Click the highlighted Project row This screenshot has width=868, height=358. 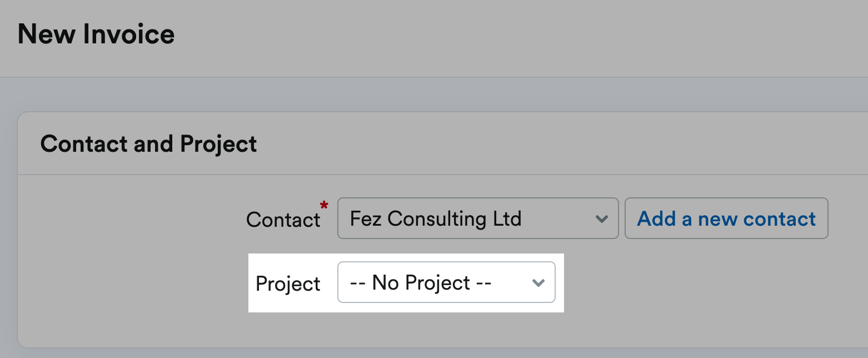pos(406,283)
